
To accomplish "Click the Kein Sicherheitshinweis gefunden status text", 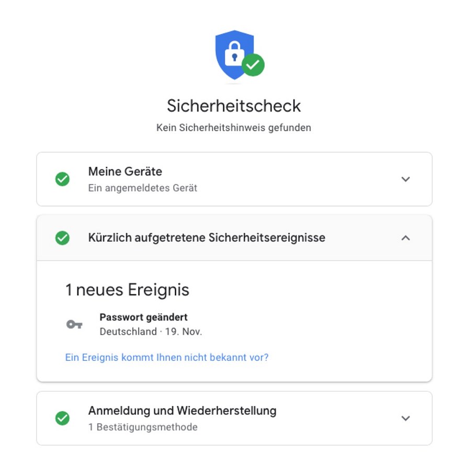I will 234,128.
